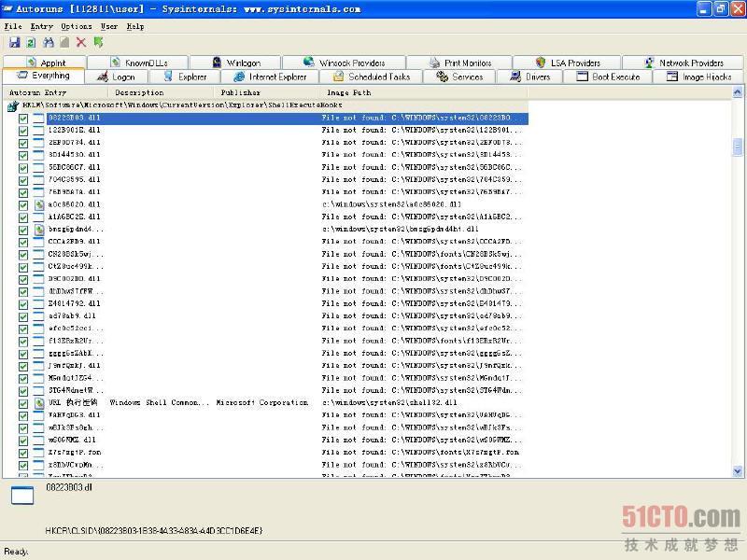This screenshot has height=560, width=747.
Task: Uncheck the X7s7mg1P.fon entry checkbox
Action: (x=22, y=453)
